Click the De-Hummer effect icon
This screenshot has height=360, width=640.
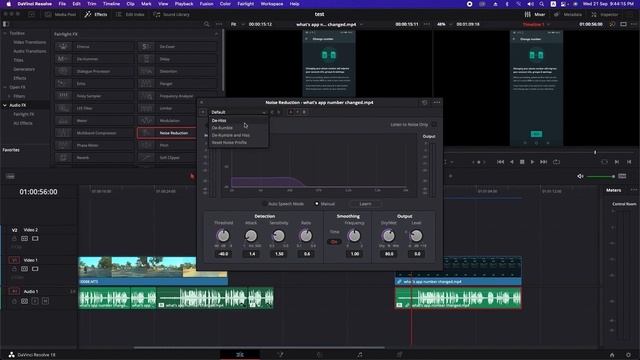coord(63,59)
